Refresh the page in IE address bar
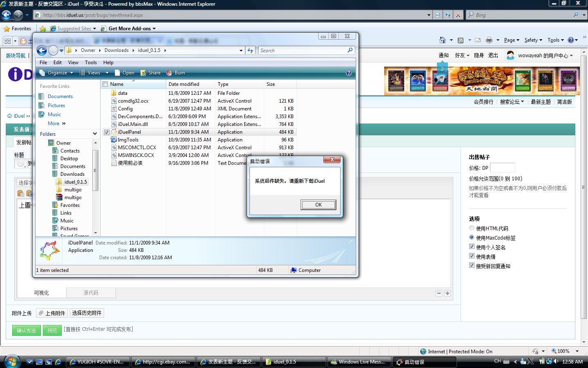The image size is (588, 368). pyautogui.click(x=448, y=15)
